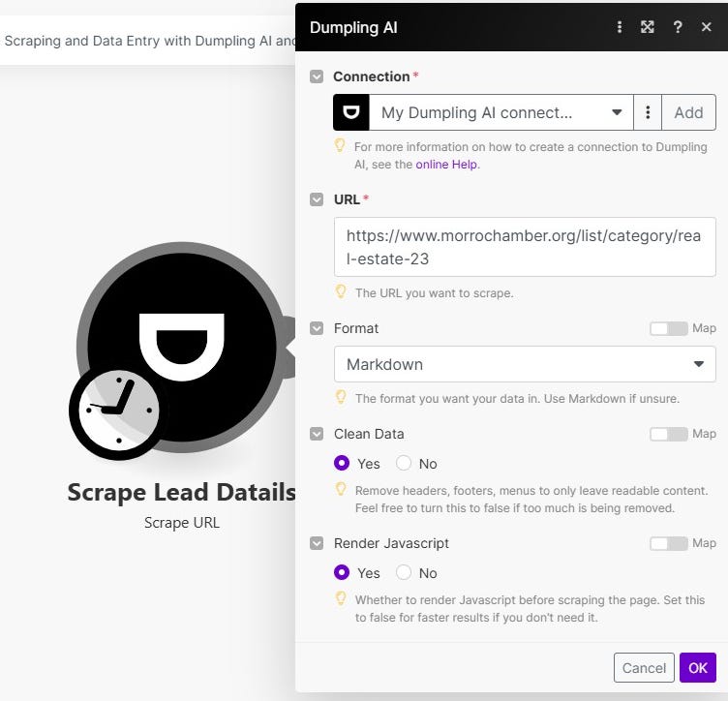The width and height of the screenshot is (728, 701).
Task: Expand the Dumpling AI panel to fullscreen
Action: (648, 27)
